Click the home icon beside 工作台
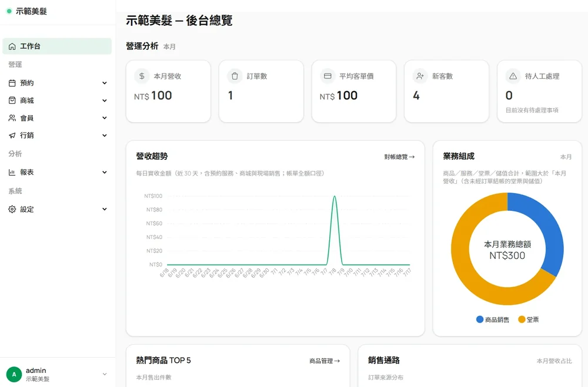Viewport: 588px width, 387px height. pyautogui.click(x=12, y=46)
